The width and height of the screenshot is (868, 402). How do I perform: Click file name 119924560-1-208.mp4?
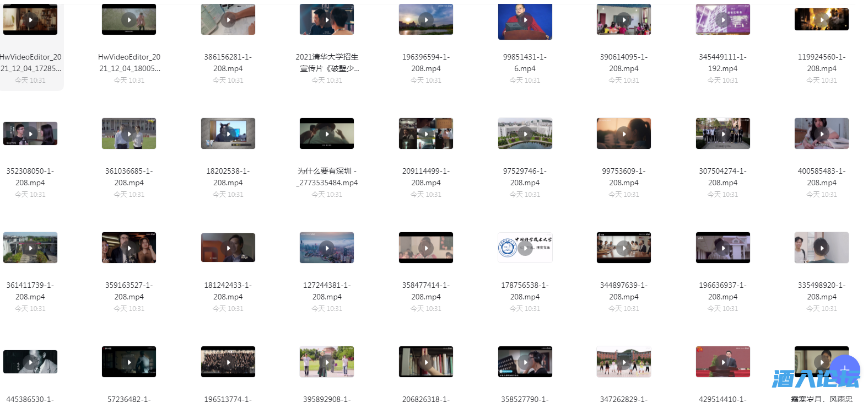pos(822,62)
